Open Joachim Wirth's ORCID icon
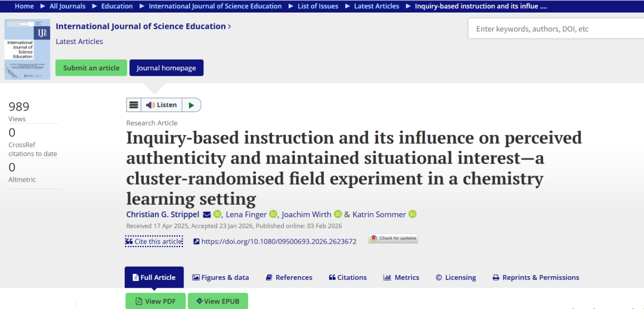This screenshot has height=309, width=644. point(338,214)
